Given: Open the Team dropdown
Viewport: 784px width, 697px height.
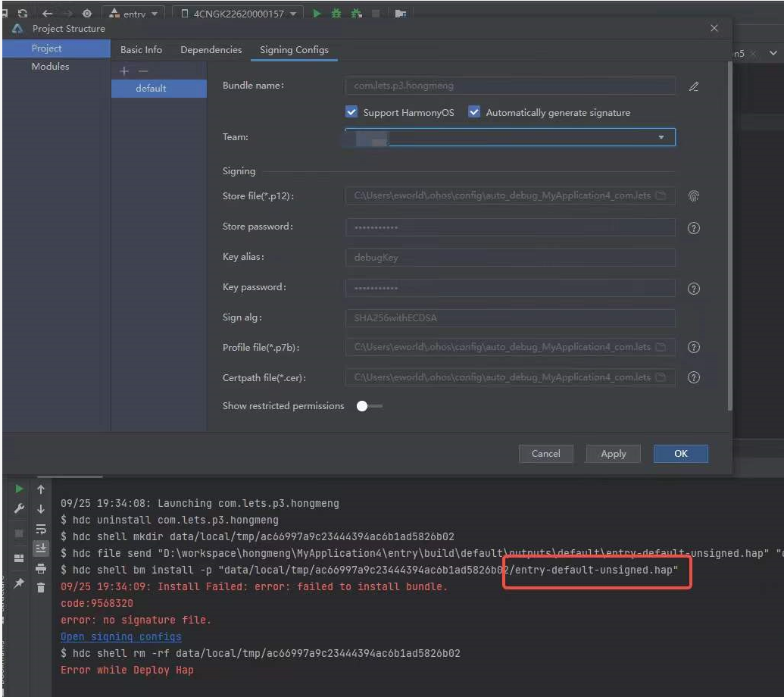Looking at the screenshot, I should (x=510, y=137).
